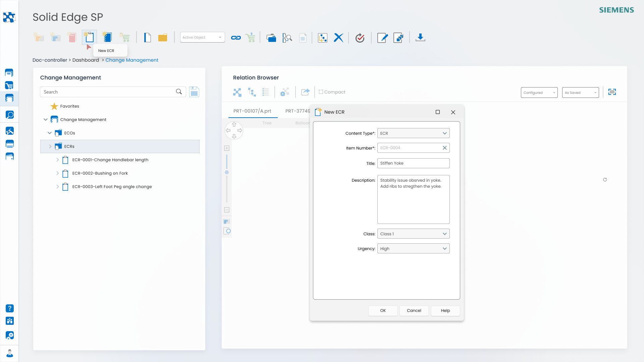Click zoom out minus button on canvas
Screen dimensions: 644x362
227,210
